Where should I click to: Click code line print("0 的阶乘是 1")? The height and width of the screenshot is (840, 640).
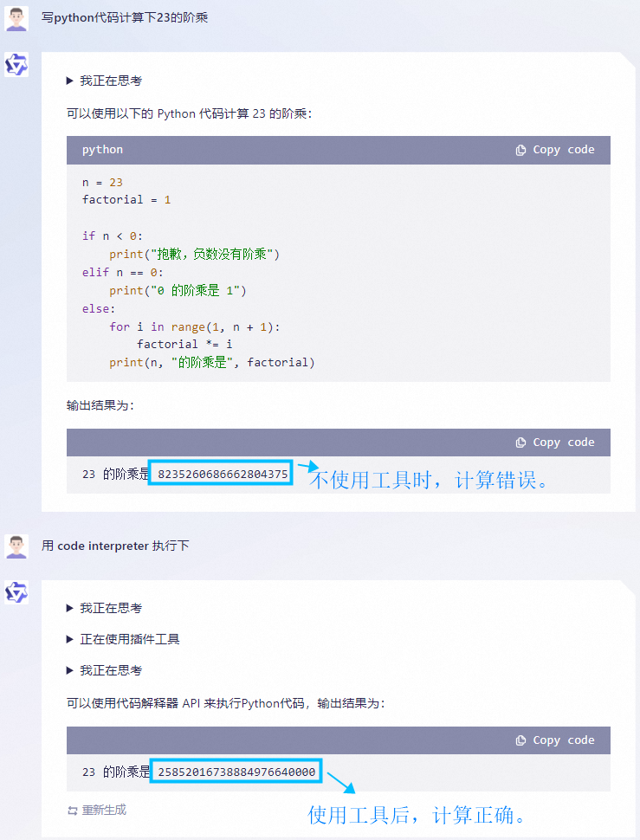pyautogui.click(x=178, y=290)
